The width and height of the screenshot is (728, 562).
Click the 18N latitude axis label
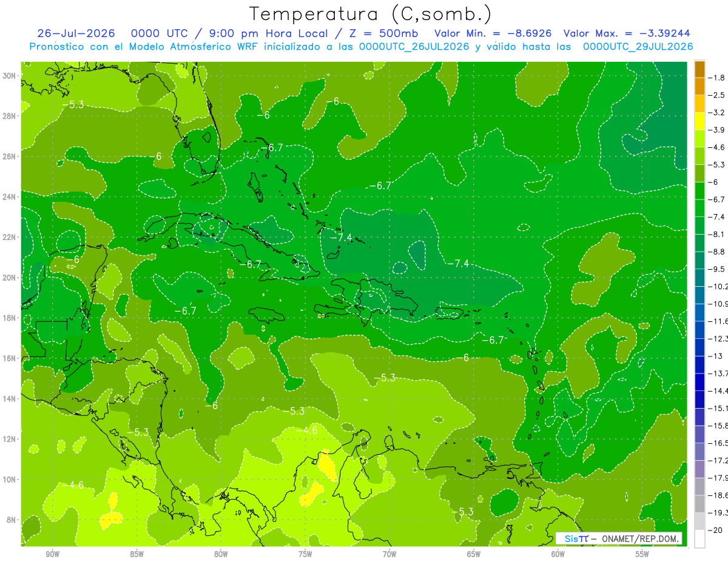(10, 318)
